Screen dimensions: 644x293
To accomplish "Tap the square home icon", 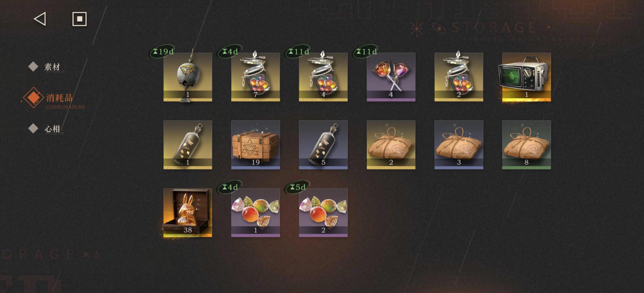I will [x=79, y=19].
